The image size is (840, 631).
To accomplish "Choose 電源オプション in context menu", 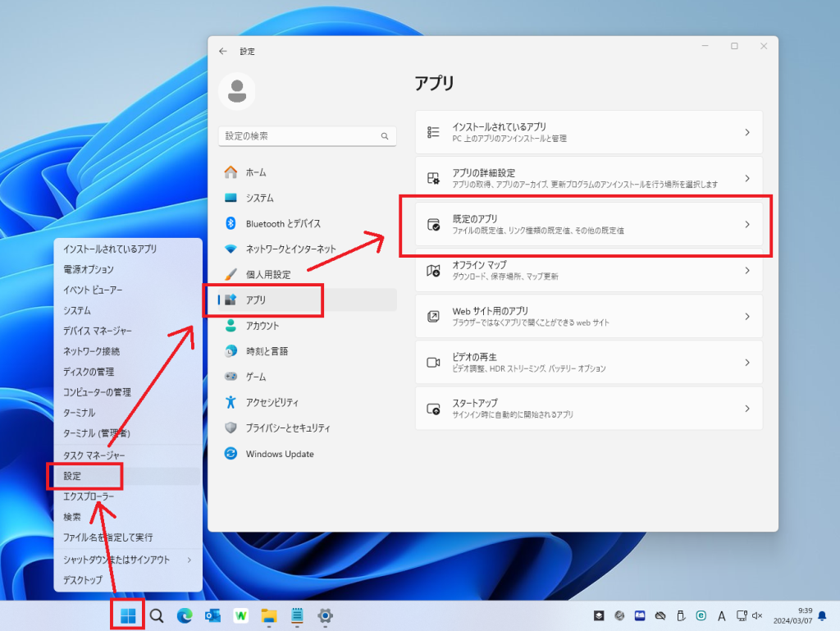I will (128, 269).
